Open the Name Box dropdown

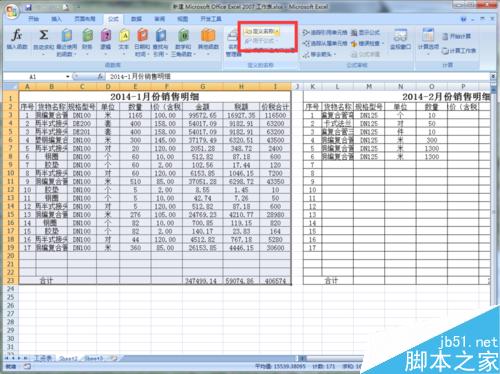pos(68,77)
